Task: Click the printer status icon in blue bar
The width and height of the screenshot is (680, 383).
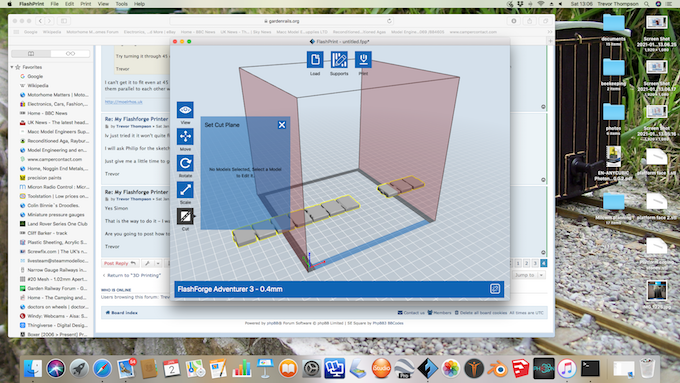Action: click(x=495, y=289)
